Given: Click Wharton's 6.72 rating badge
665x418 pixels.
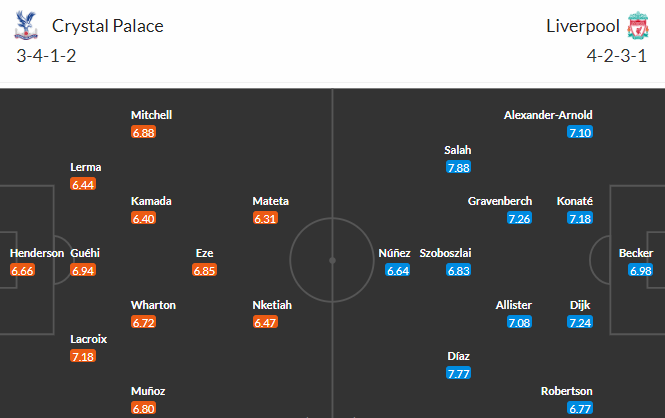Looking at the screenshot, I should [143, 322].
